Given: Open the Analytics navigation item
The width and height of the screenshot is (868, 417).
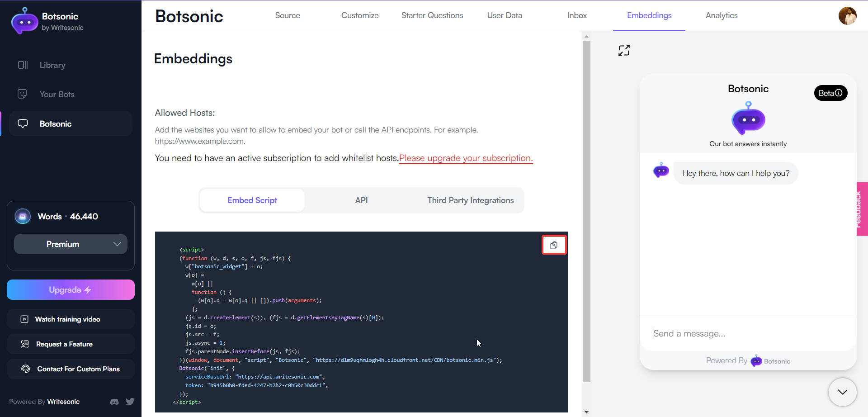Looking at the screenshot, I should coord(721,15).
